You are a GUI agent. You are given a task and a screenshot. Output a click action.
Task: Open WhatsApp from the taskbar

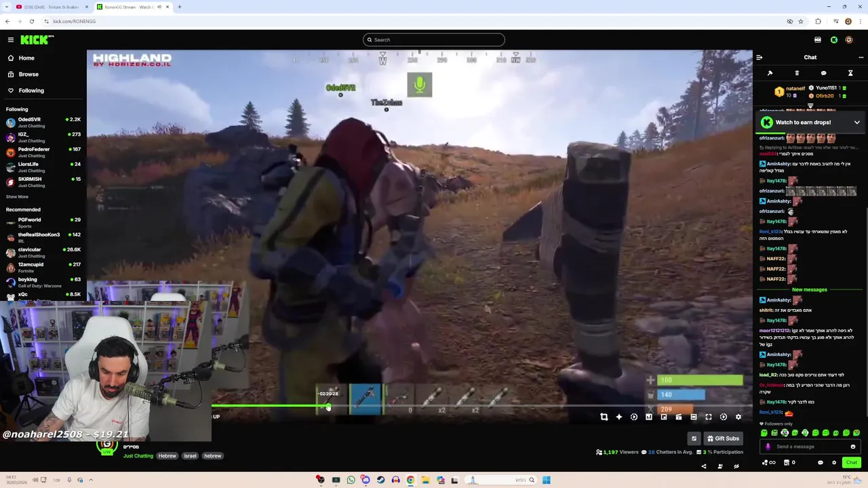pos(351,480)
